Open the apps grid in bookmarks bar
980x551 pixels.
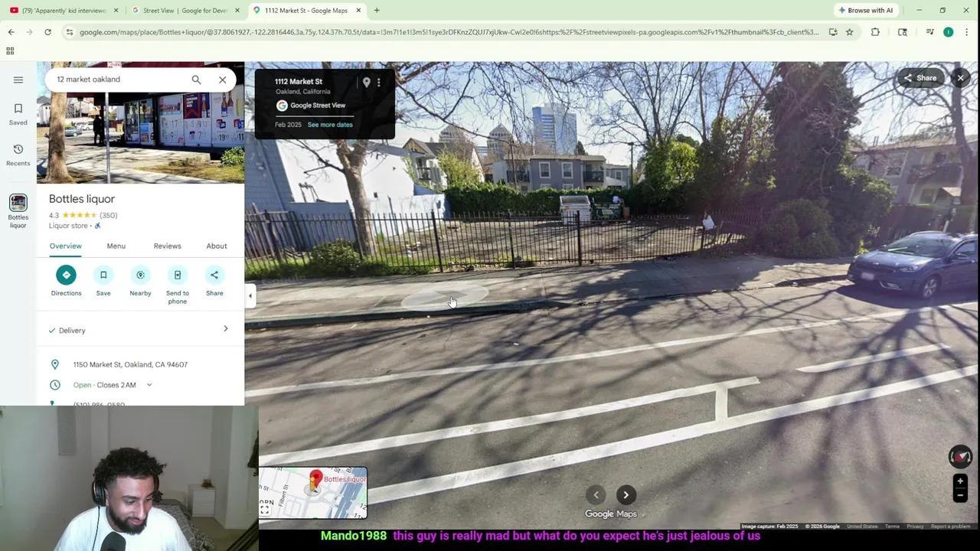(10, 51)
